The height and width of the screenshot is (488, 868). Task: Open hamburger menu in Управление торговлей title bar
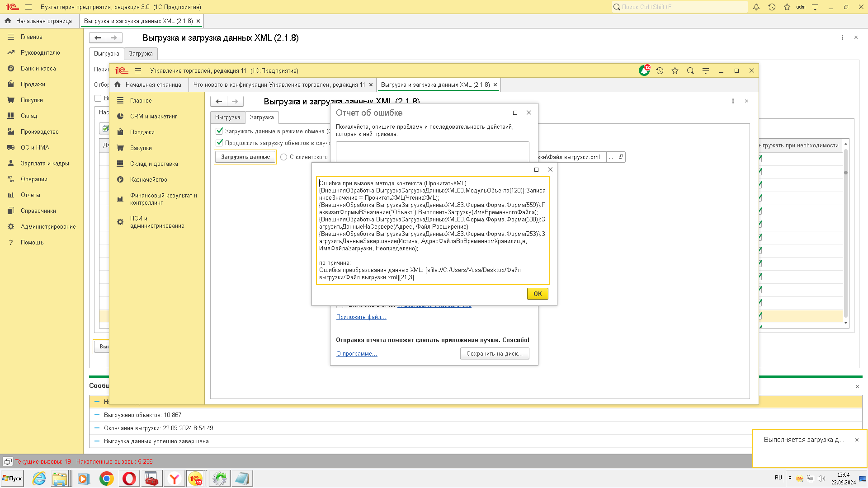[x=138, y=70]
